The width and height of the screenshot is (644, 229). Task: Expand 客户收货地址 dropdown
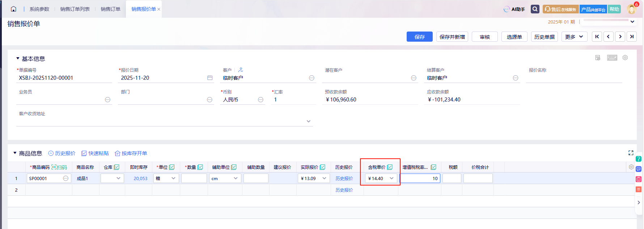click(309, 121)
